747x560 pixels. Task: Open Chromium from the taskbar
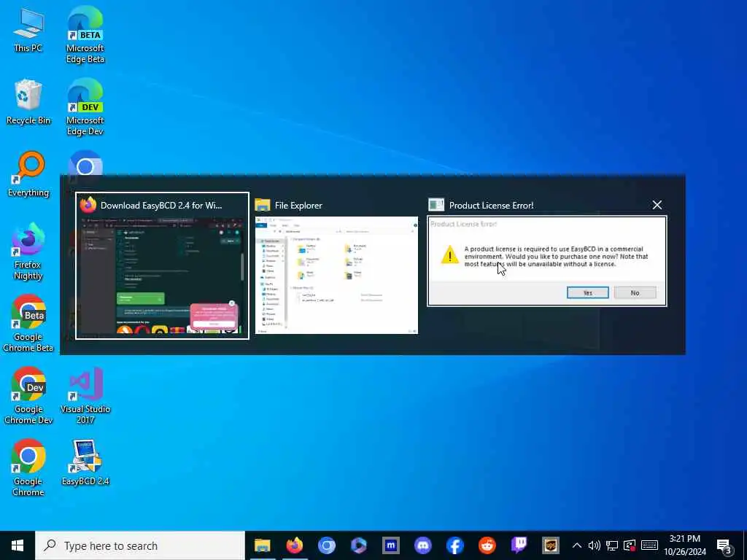coord(326,545)
